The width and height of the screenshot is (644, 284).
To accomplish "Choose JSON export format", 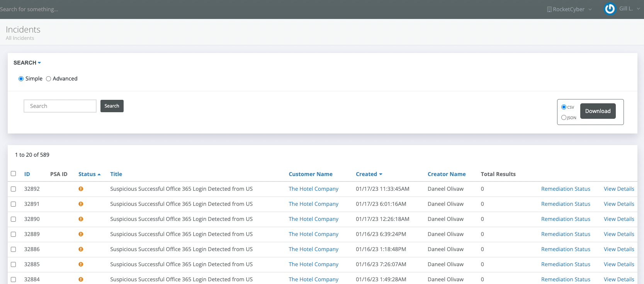I will click(564, 118).
